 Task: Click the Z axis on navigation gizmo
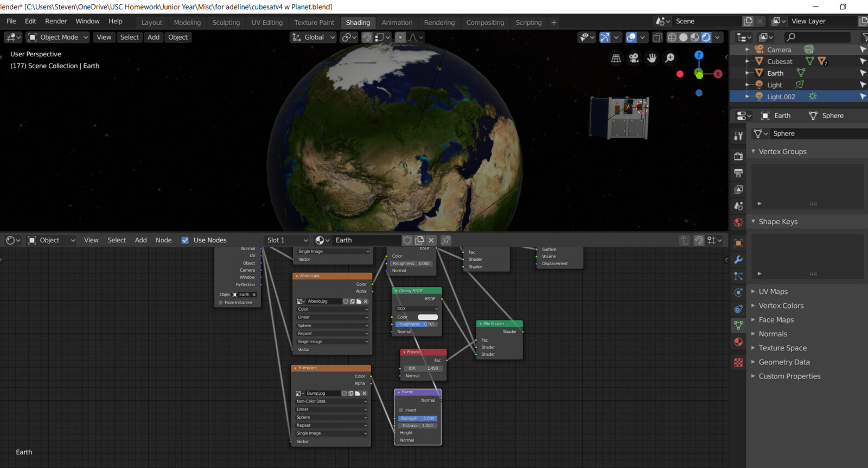pyautogui.click(x=699, y=55)
